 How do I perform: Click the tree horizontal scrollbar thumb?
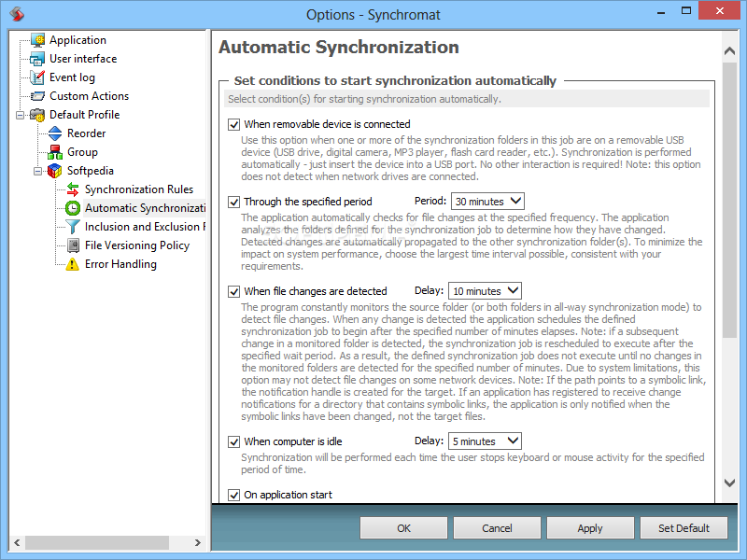tap(97, 543)
